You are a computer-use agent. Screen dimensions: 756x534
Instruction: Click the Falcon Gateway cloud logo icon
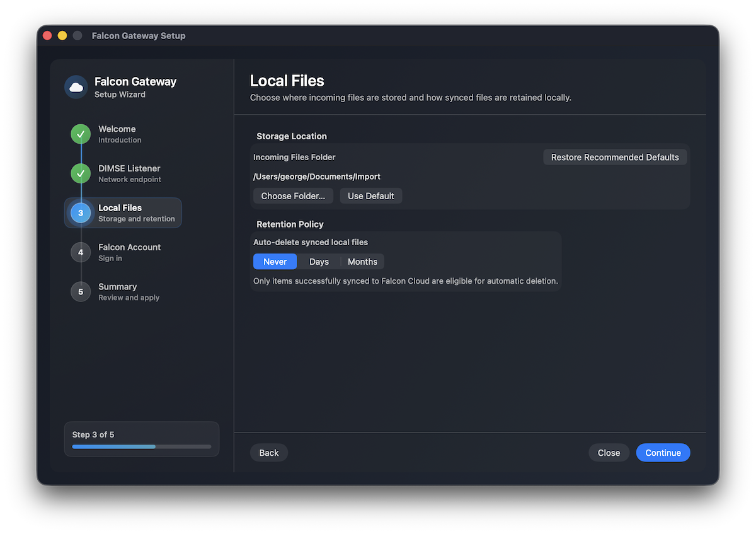[x=76, y=86]
